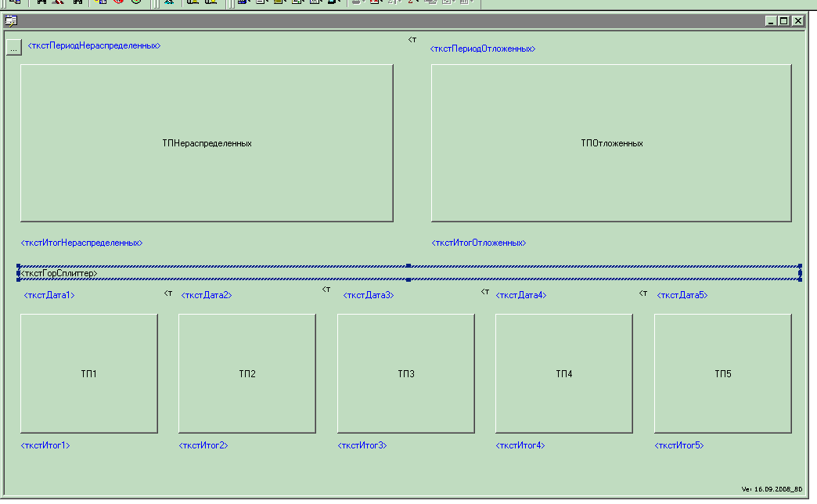Click the ТП4 table box
Screen dimensions: 817x504
coord(564,374)
